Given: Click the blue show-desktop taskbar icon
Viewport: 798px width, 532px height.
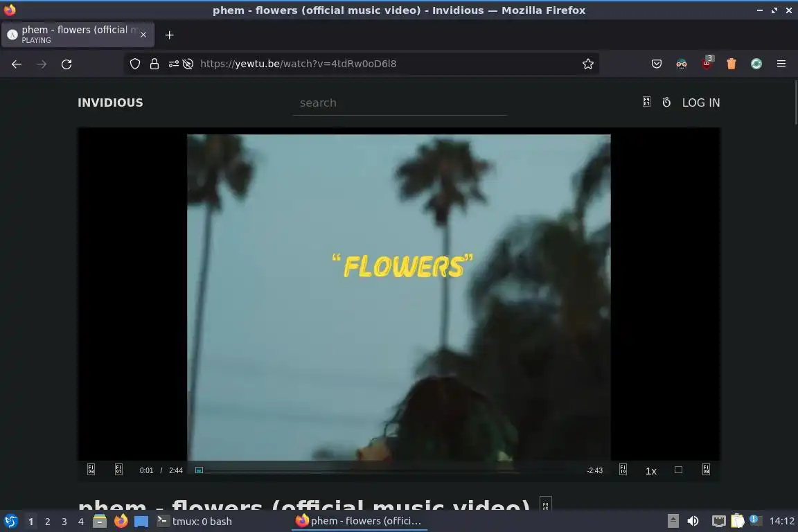Looking at the screenshot, I should [141, 522].
